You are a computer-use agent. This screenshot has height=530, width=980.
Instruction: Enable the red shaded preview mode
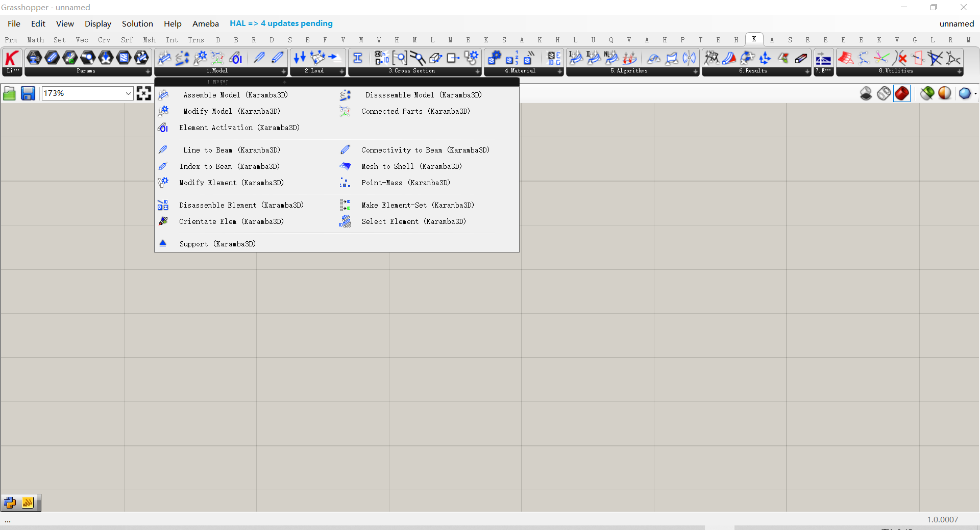[x=902, y=93]
